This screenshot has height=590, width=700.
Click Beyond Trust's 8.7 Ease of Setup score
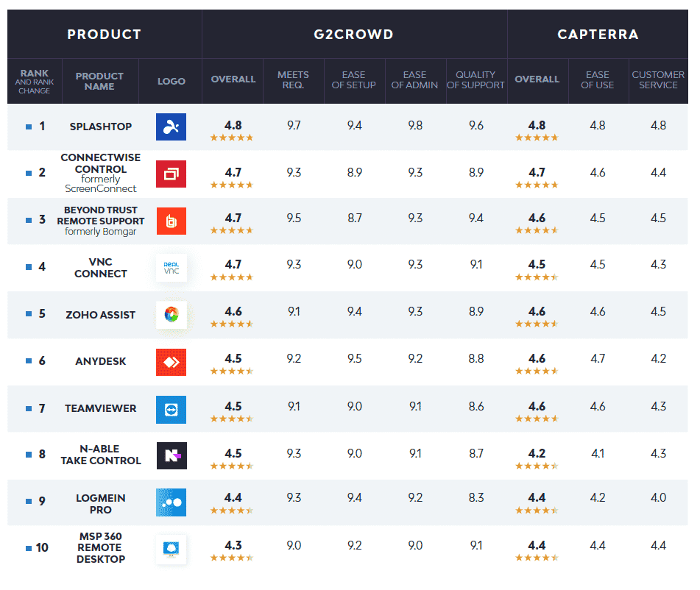tap(355, 218)
